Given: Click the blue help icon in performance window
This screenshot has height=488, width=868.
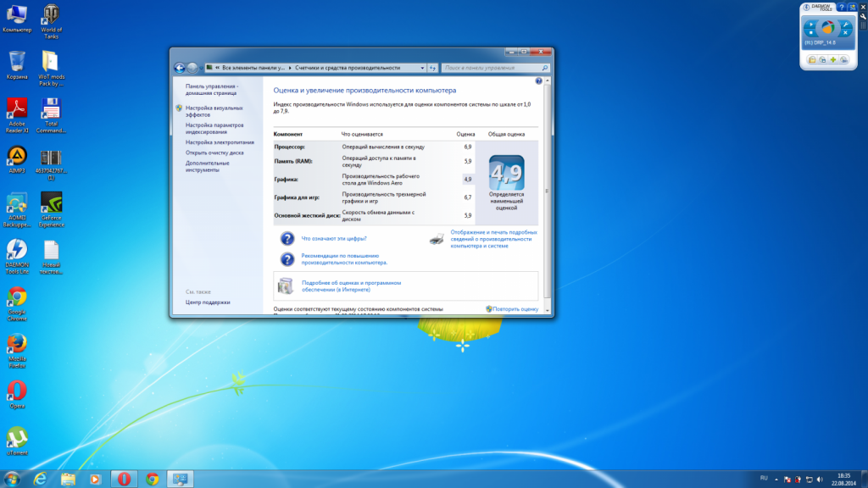Looking at the screenshot, I should click(x=538, y=80).
